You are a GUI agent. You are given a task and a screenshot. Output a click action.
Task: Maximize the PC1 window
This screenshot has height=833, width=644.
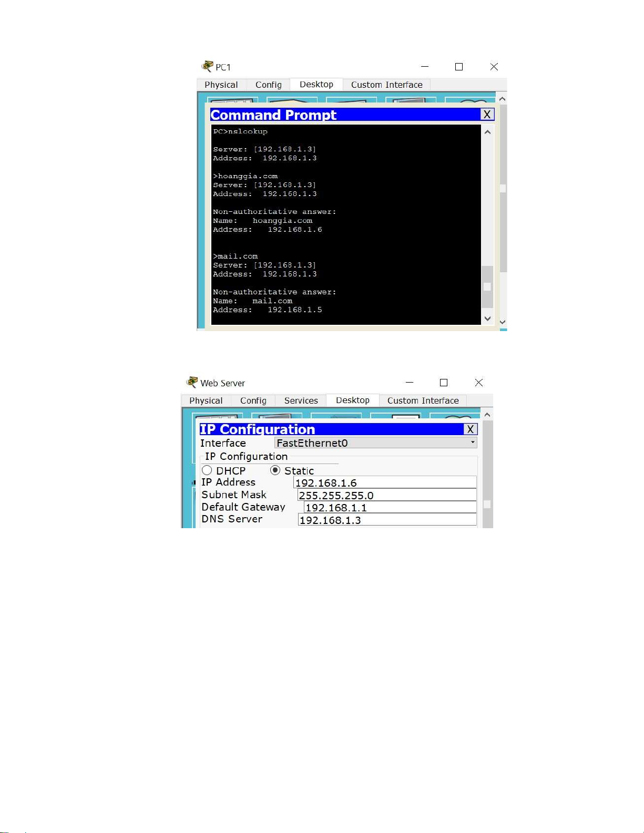[x=459, y=67]
